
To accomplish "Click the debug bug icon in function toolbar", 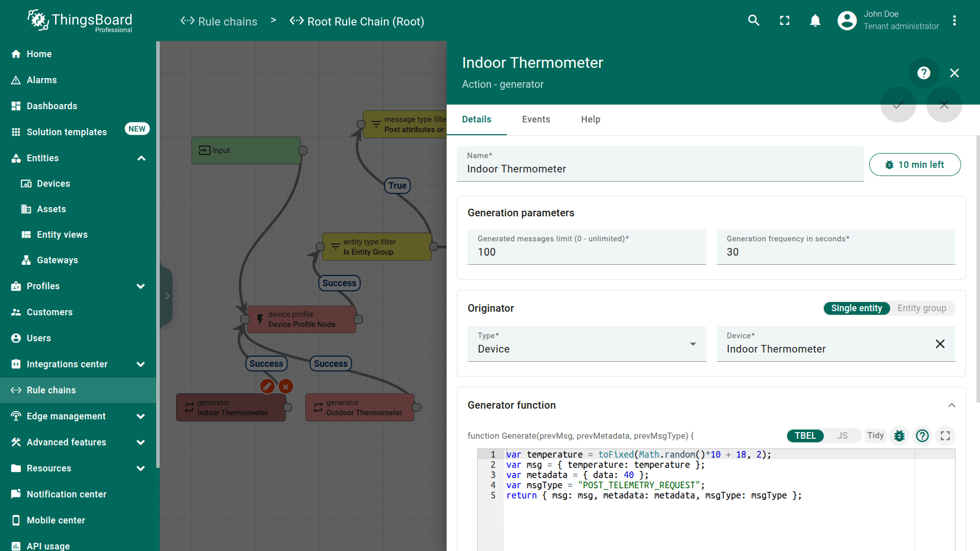I will 899,436.
